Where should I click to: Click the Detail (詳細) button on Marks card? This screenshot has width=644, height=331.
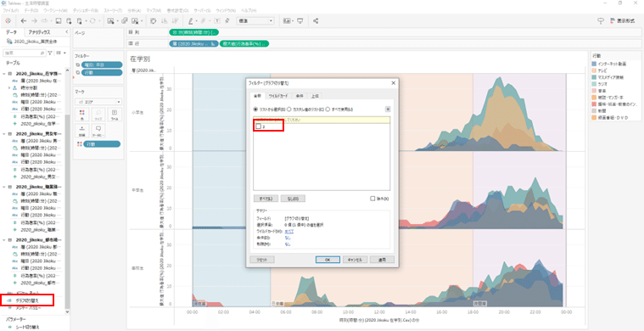click(x=82, y=131)
